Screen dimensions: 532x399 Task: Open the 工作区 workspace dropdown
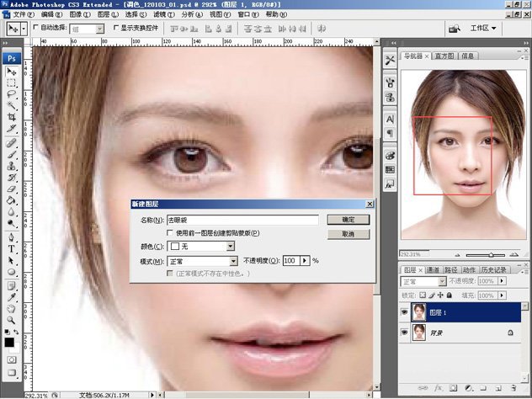point(483,28)
